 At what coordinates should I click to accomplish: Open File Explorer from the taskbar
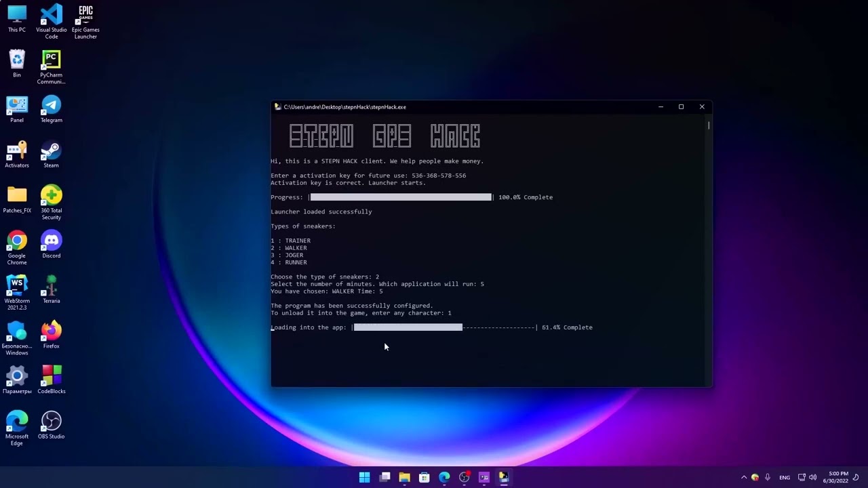[x=404, y=477]
